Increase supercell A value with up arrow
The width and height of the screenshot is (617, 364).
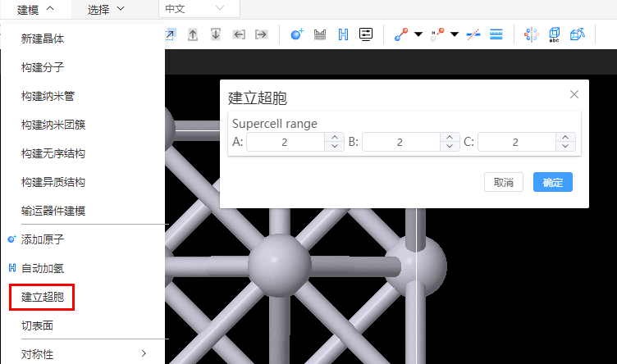335,138
